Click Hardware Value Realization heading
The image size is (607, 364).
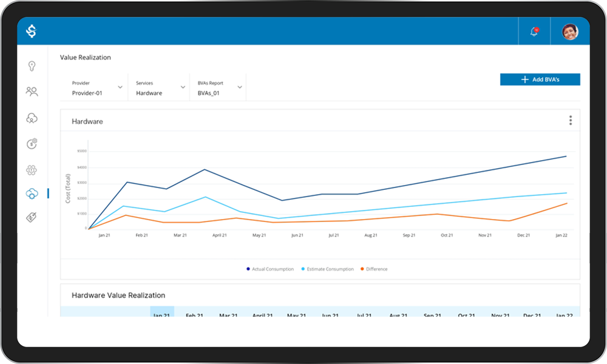(118, 295)
